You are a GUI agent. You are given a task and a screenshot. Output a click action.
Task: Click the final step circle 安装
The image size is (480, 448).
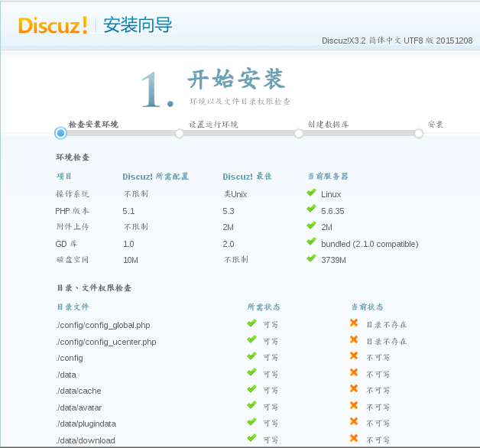coord(419,134)
